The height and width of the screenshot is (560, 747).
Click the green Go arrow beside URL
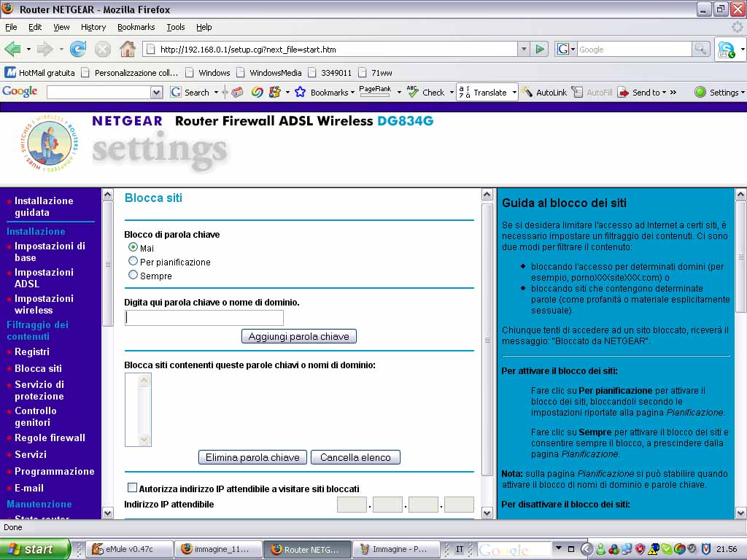pyautogui.click(x=540, y=50)
